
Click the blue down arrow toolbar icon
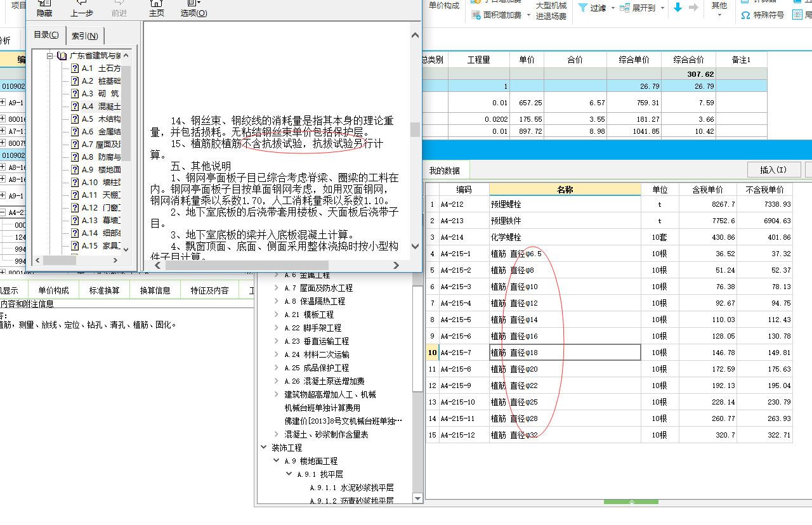tap(678, 8)
